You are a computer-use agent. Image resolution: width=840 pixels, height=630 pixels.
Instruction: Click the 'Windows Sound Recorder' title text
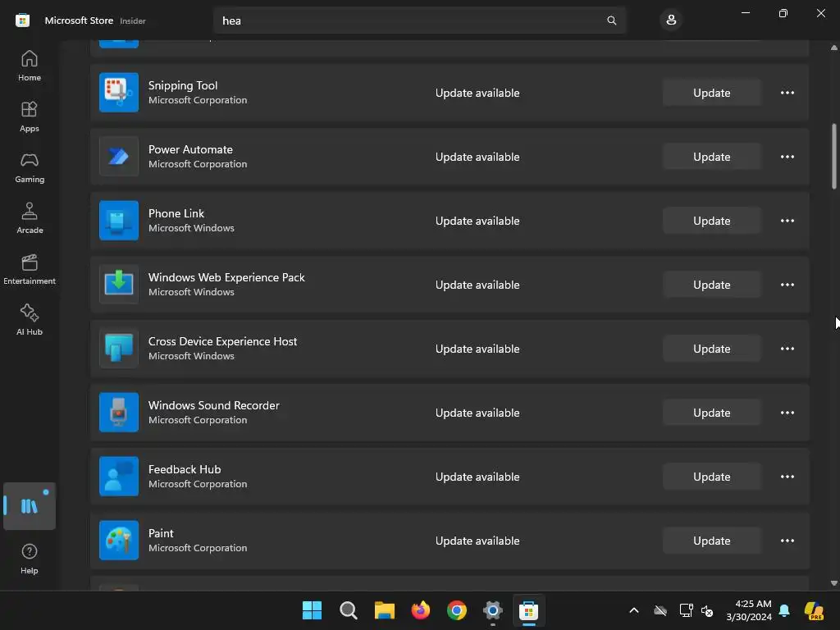pos(214,405)
